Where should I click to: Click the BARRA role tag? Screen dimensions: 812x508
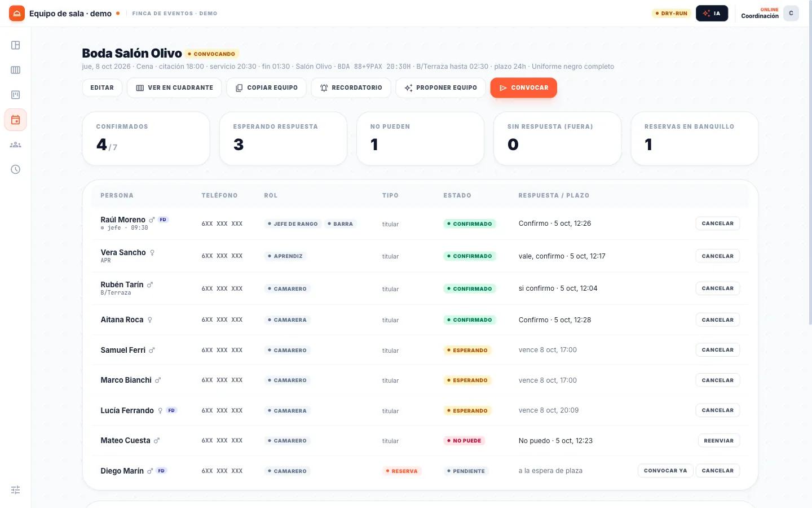tap(340, 224)
